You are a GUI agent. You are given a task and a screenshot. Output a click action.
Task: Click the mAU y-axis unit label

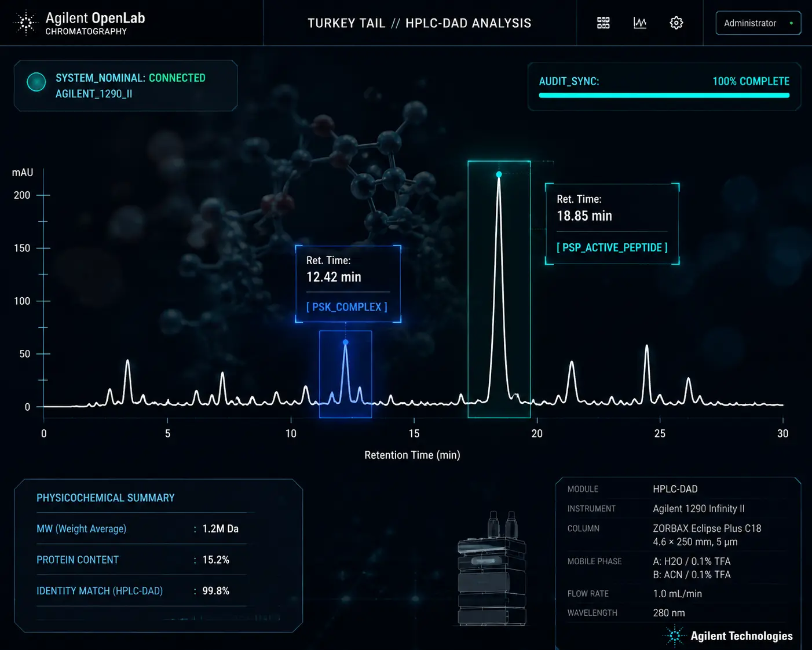23,173
